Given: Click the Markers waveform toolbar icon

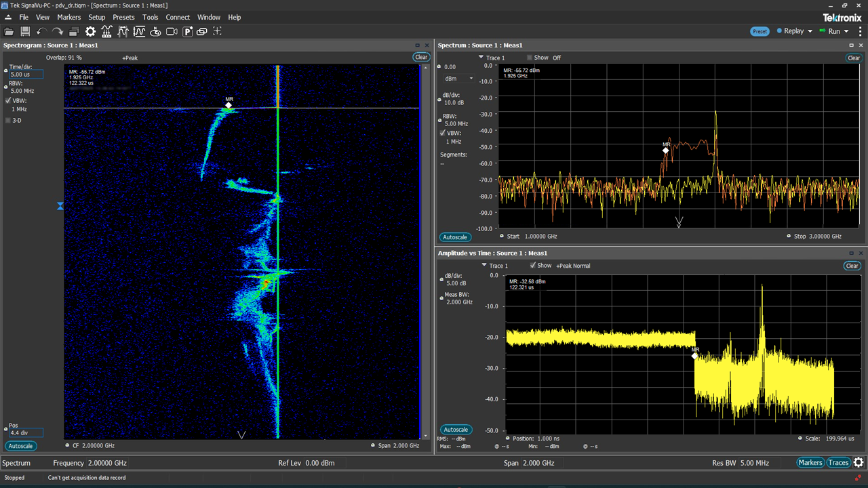Looking at the screenshot, I should tap(123, 31).
